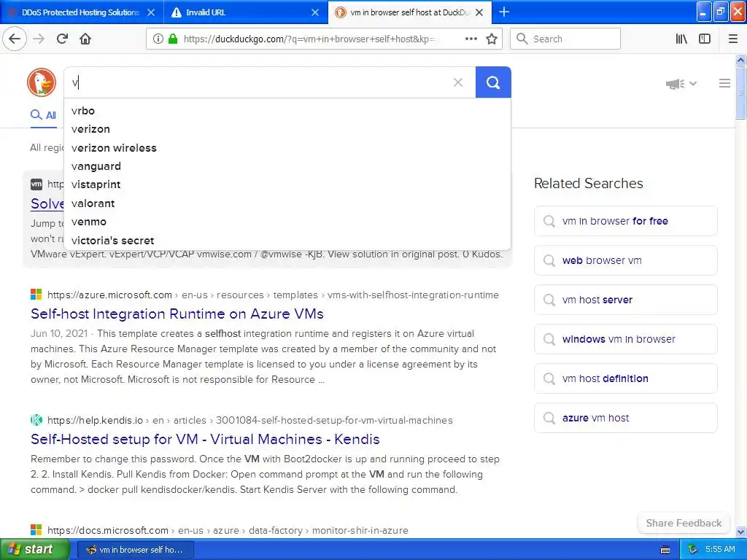Open the help.kendis.io result URL
The image size is (747, 560).
(249, 420)
